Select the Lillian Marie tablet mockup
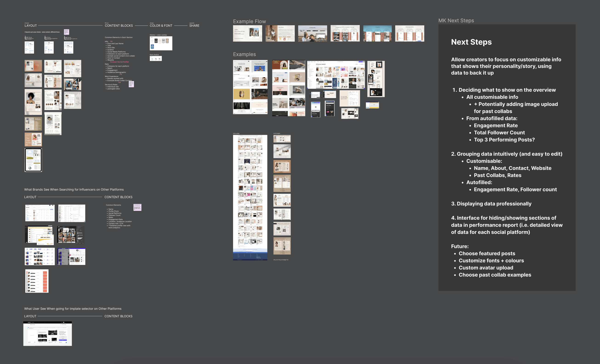Viewport: 600px width, 364px height. (x=33, y=160)
